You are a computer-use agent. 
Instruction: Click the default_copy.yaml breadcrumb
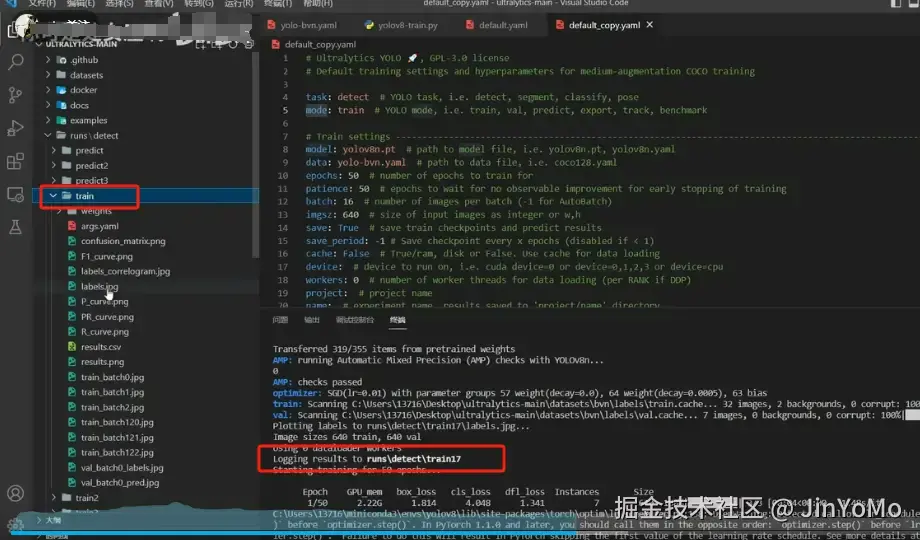(x=320, y=45)
